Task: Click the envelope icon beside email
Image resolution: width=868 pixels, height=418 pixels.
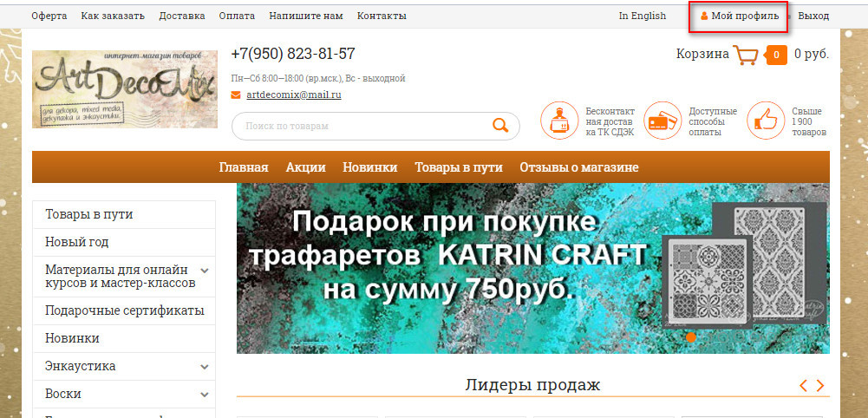Action: point(236,95)
